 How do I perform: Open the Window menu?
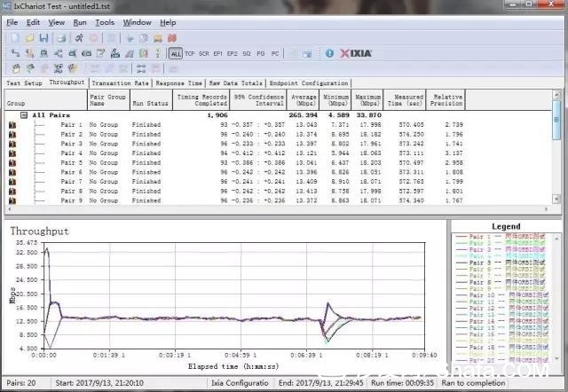137,22
